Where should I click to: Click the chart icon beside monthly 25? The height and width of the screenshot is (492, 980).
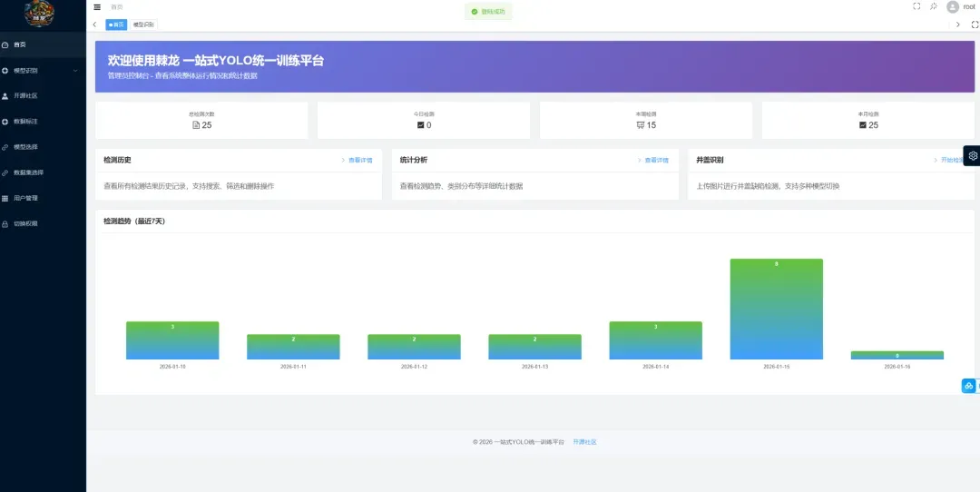pos(863,125)
